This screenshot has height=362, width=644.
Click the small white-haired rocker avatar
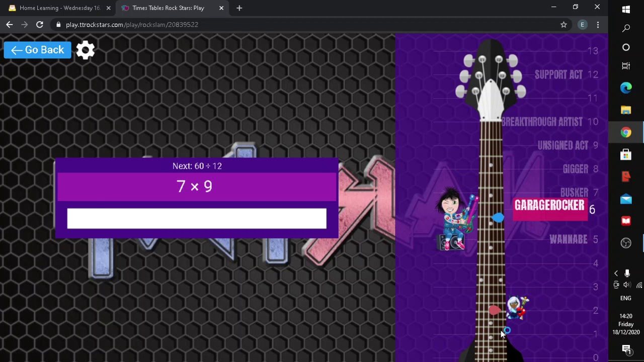(517, 308)
